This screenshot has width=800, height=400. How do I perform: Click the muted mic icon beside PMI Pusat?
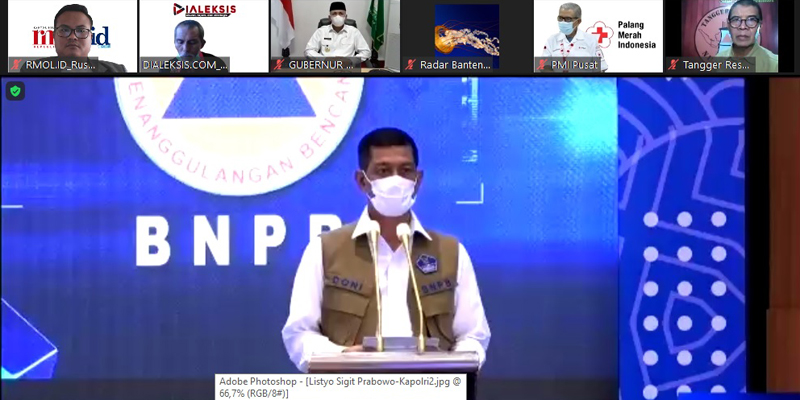543,65
